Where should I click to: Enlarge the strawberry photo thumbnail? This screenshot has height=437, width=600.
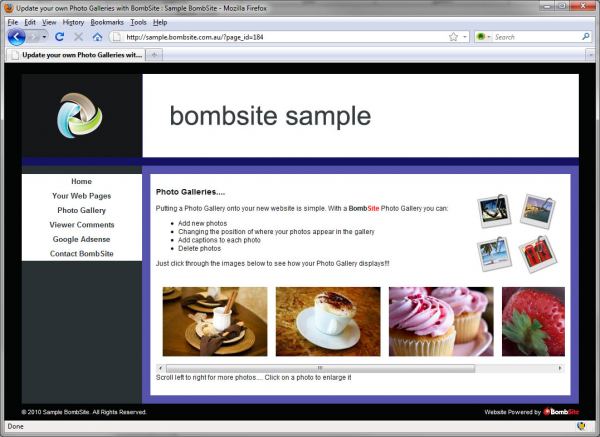[533, 321]
